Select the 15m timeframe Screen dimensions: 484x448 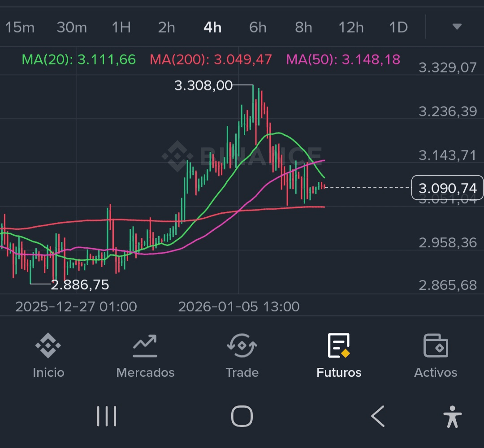pos(20,27)
